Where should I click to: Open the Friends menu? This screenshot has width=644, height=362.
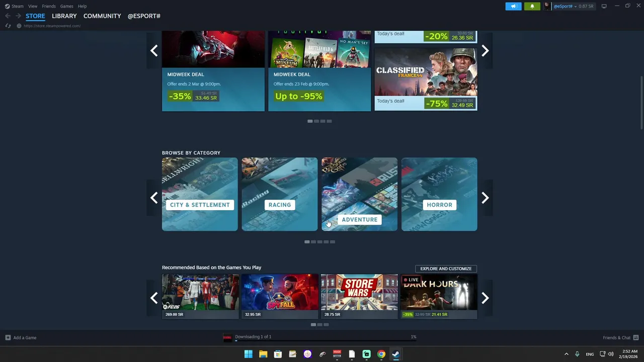49,6
